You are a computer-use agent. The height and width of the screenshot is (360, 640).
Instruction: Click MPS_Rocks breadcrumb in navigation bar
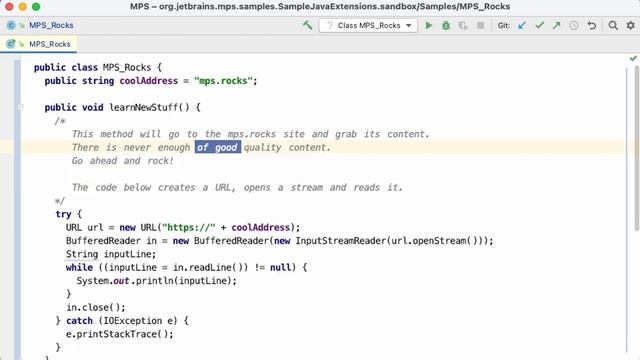pyautogui.click(x=51, y=25)
